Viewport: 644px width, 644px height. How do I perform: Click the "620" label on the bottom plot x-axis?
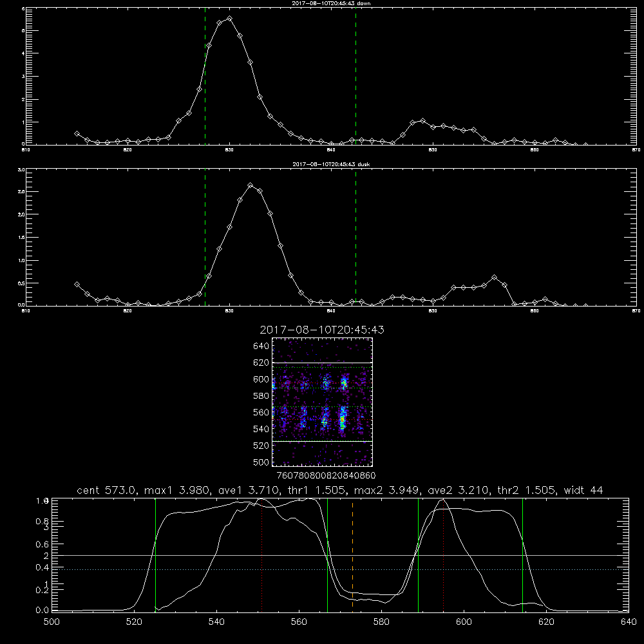tap(547, 622)
